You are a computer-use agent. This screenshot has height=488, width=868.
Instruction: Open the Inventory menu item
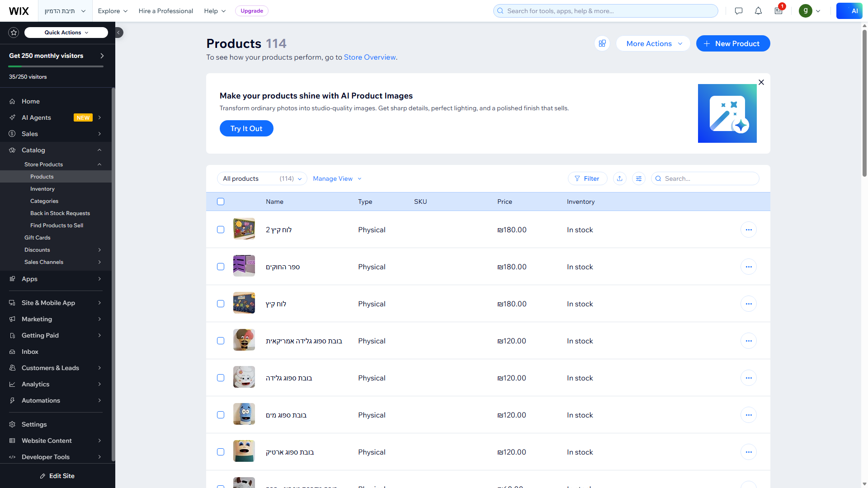[42, 188]
